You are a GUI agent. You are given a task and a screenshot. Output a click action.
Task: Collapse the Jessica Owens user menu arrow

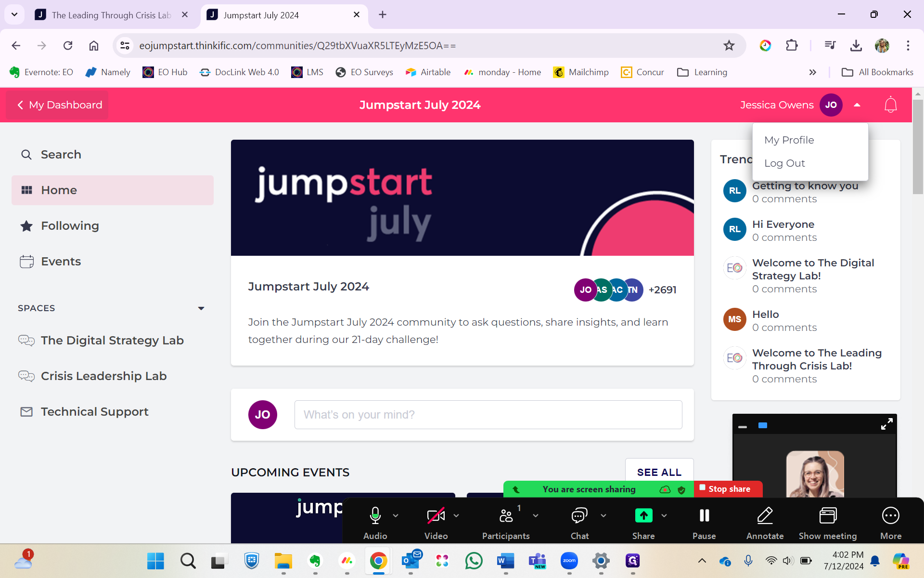857,105
